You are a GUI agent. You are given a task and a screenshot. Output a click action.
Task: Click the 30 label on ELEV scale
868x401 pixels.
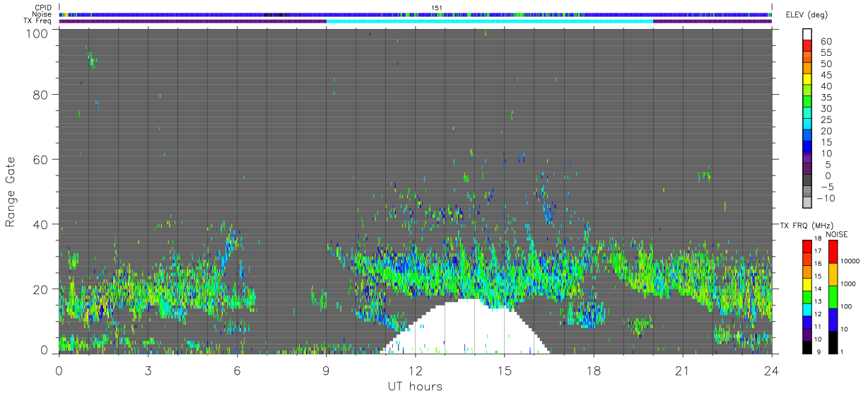coord(826,109)
